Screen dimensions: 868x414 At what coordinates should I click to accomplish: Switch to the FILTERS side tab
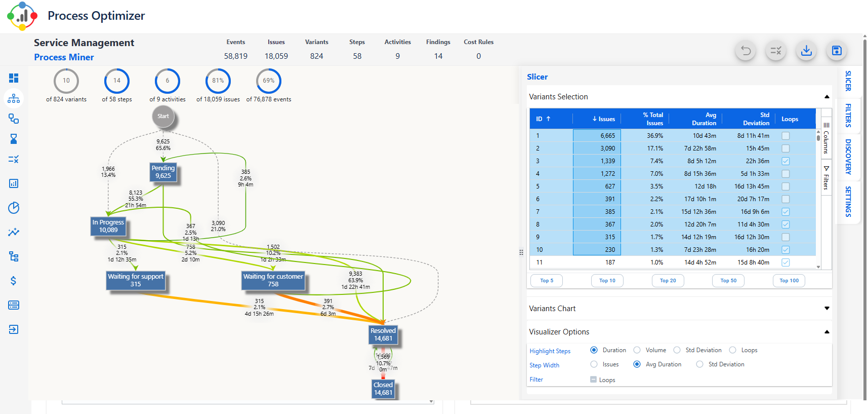[848, 115]
